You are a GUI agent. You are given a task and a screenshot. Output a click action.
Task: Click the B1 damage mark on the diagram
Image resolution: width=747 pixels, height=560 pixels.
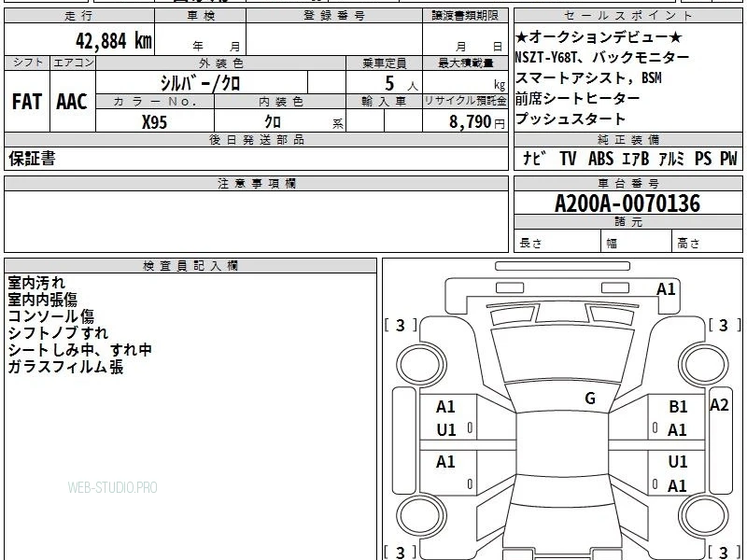point(678,406)
